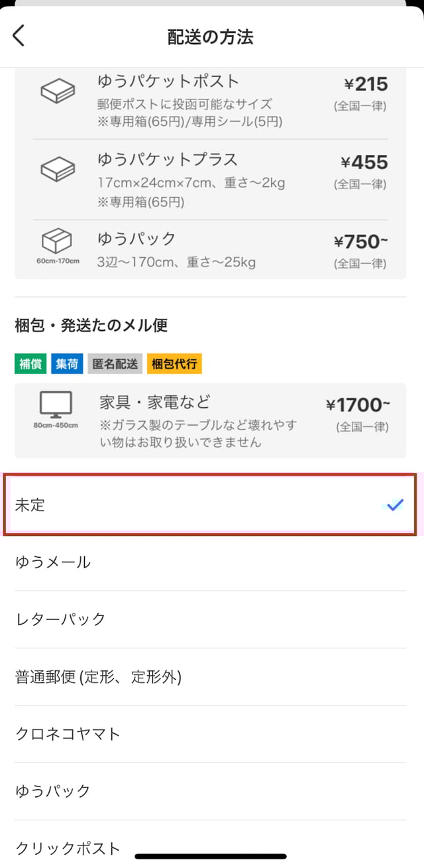Tap the yellow 梱包代行 badge
The image size is (424, 868).
(x=175, y=363)
